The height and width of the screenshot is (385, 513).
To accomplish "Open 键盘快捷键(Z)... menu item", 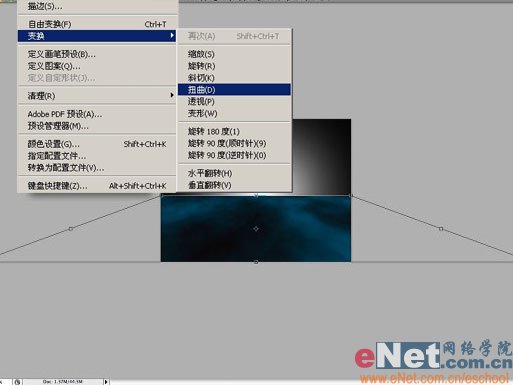I will click(97, 186).
